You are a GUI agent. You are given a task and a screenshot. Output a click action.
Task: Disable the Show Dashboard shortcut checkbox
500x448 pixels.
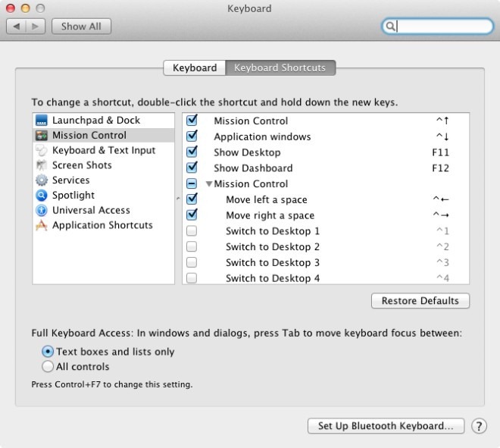pyautogui.click(x=192, y=168)
